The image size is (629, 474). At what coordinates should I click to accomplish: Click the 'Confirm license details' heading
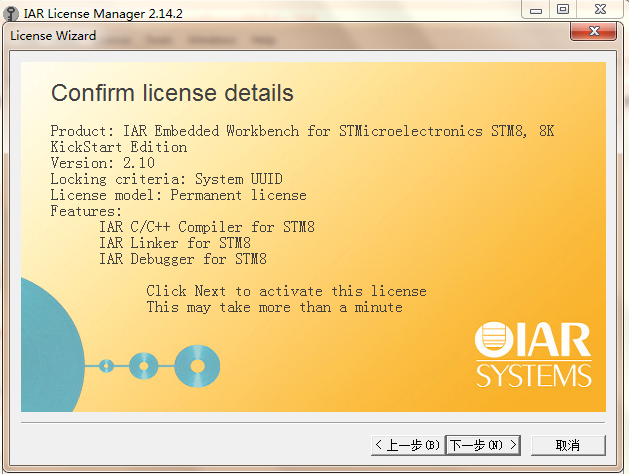172,93
